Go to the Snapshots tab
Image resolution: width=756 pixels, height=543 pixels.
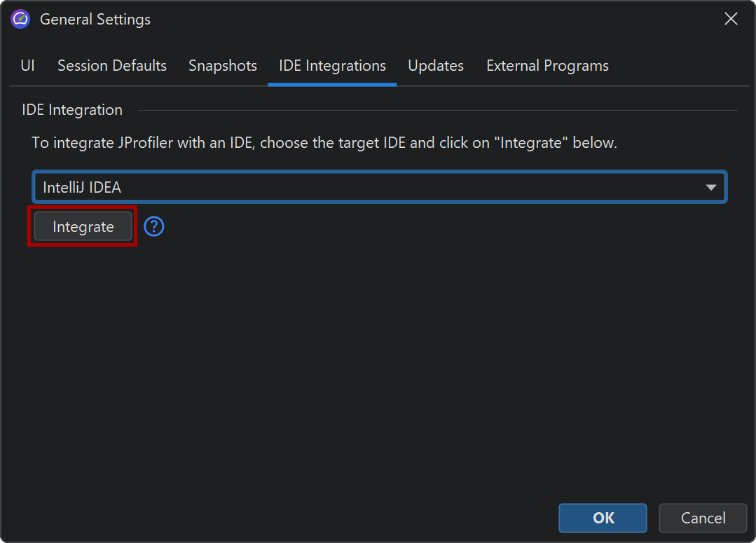pos(223,66)
